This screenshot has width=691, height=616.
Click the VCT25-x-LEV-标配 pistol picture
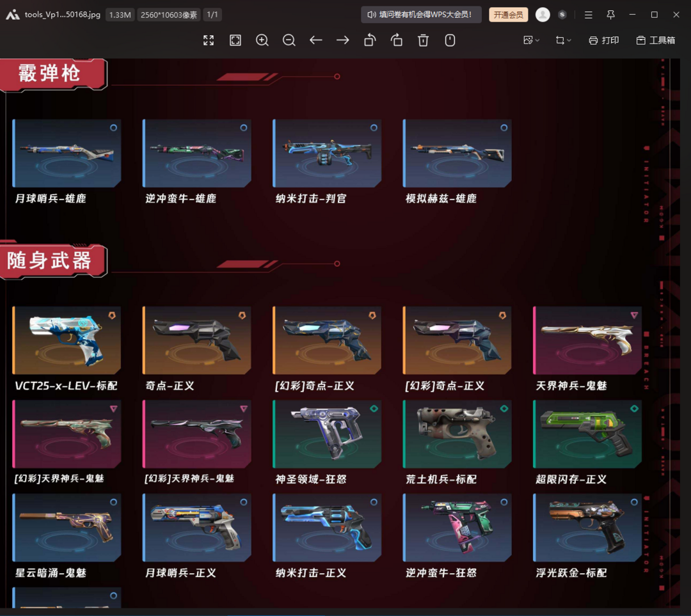click(67, 340)
